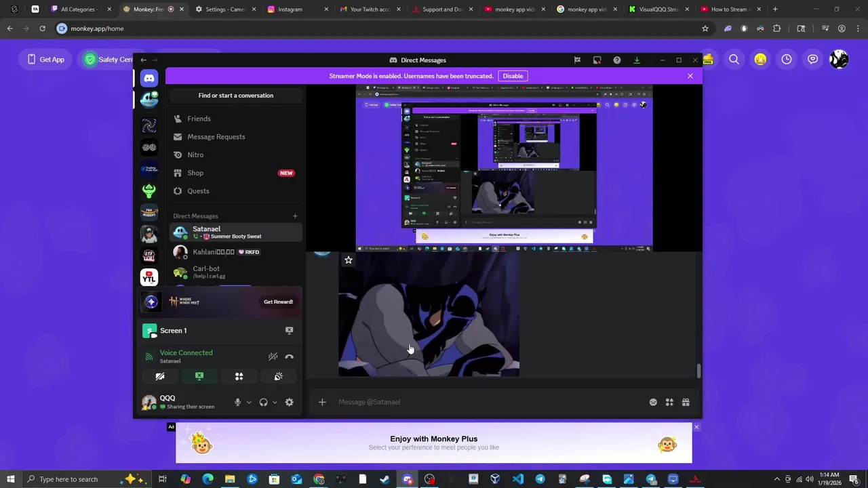Viewport: 868px width, 488px height.
Task: Disable Streamer Mode from the banner
Action: pos(513,76)
